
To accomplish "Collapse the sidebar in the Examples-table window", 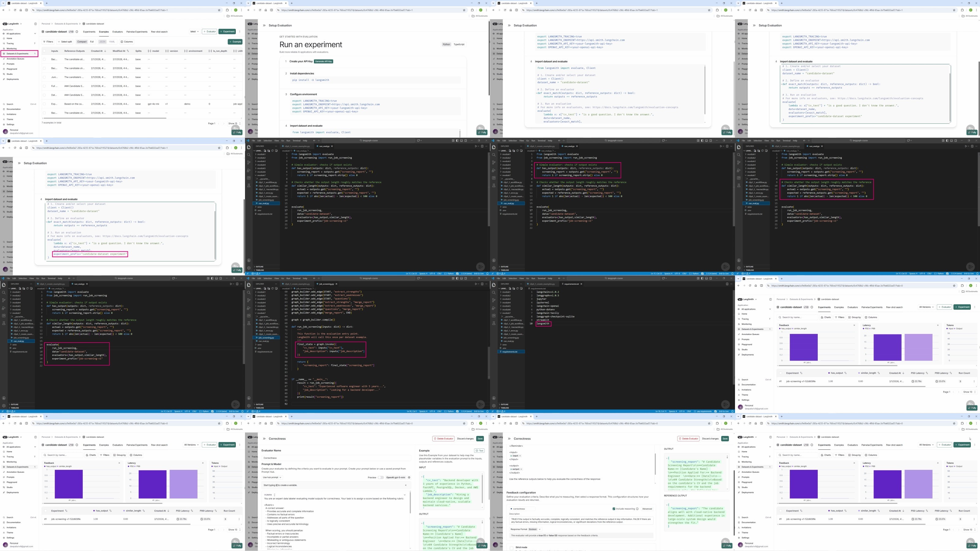I will (x=36, y=24).
